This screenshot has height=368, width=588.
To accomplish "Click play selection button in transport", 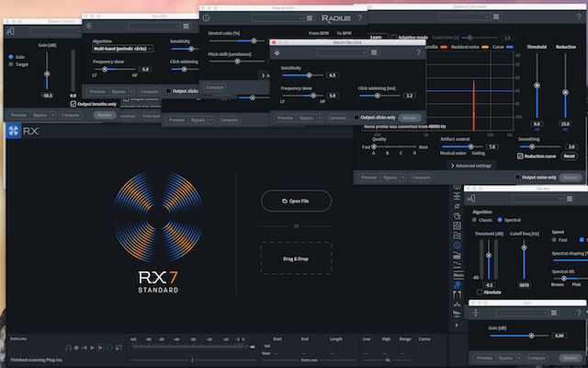I will coord(100,348).
